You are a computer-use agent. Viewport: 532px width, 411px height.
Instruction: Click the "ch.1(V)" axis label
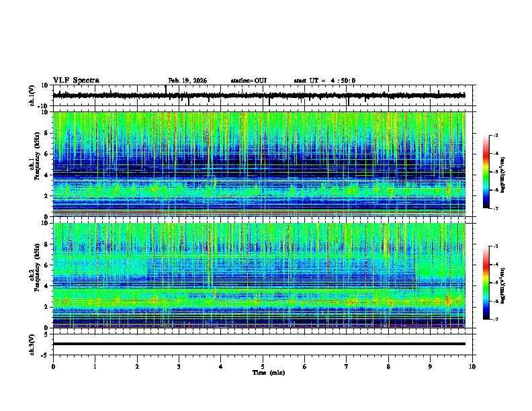tap(32, 95)
